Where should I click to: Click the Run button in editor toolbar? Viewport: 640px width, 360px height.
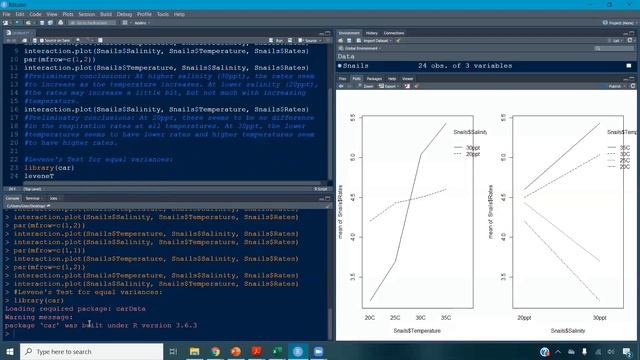click(x=276, y=40)
